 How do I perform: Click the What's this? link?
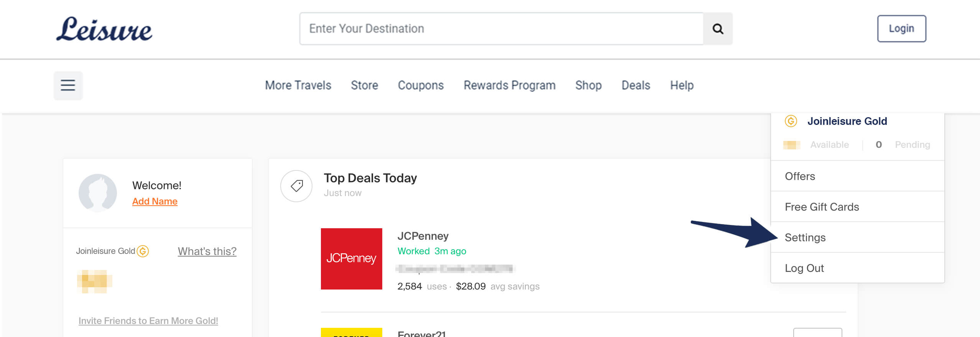click(207, 251)
